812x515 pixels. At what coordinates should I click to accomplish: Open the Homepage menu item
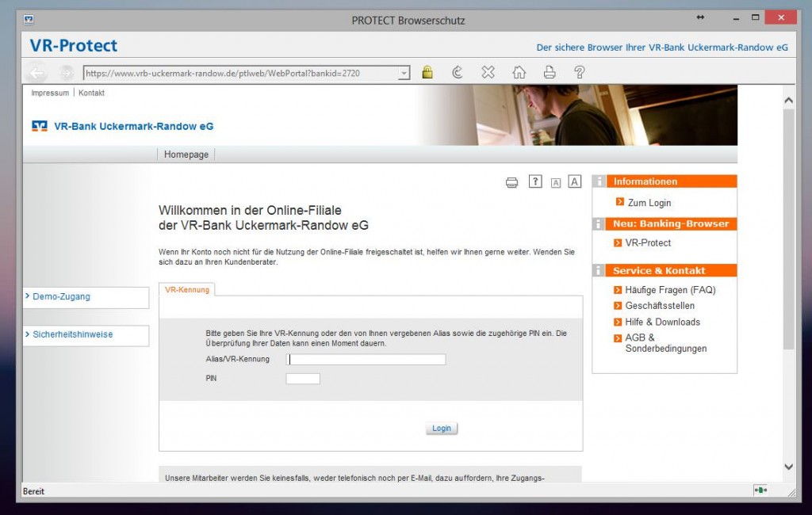186,154
